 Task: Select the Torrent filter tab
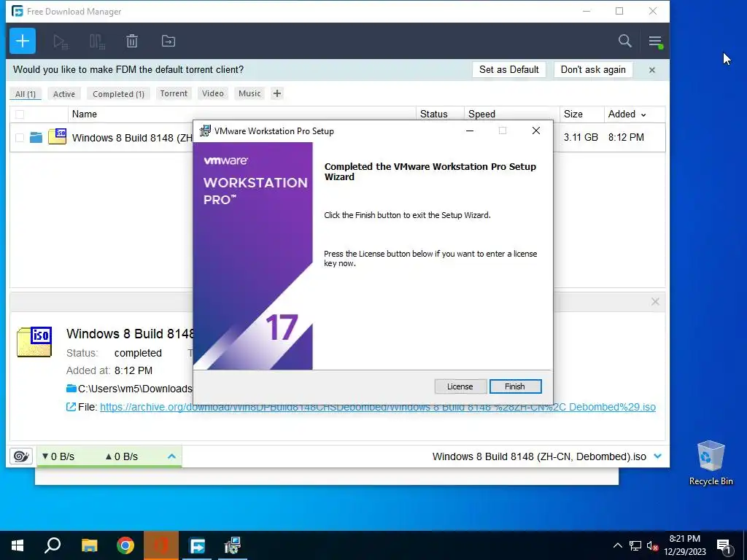point(174,93)
